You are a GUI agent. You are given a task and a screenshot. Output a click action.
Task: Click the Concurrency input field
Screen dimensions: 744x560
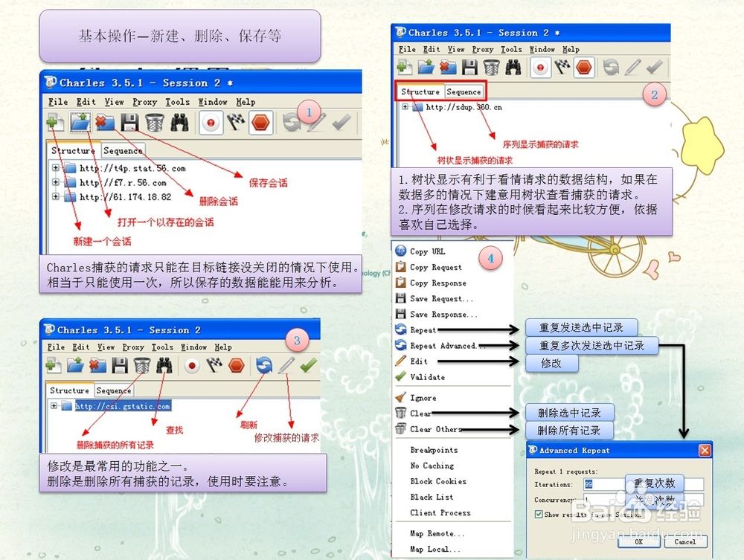point(643,499)
